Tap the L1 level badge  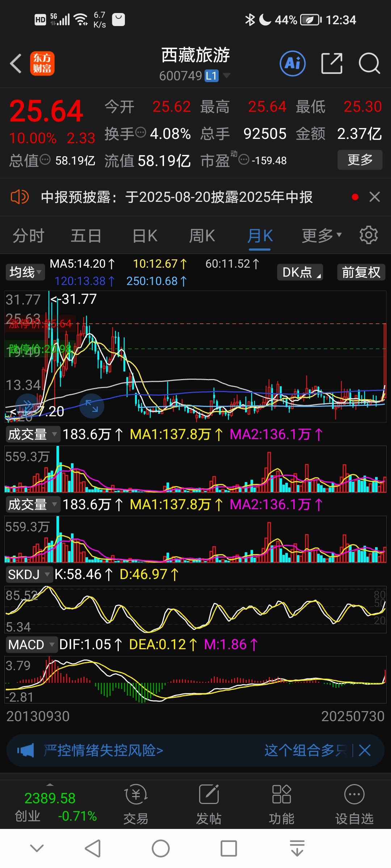(x=211, y=76)
